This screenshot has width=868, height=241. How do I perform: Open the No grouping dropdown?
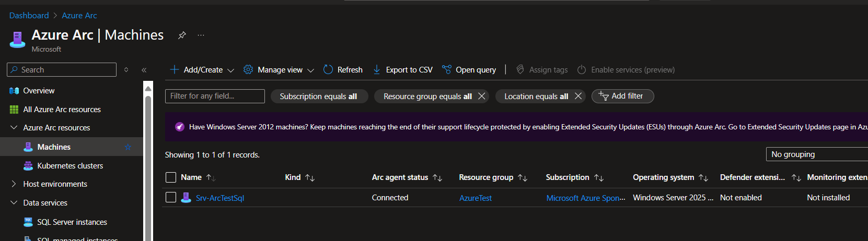tap(816, 154)
